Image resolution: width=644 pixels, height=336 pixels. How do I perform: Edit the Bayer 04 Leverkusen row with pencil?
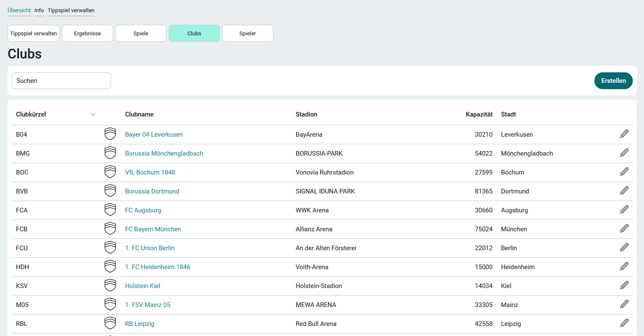[x=624, y=134]
